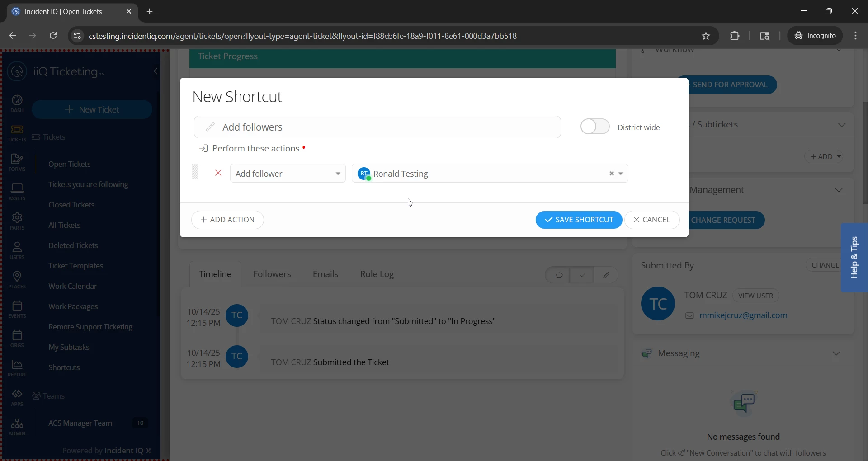The width and height of the screenshot is (868, 461).
Task: Open the Events sidebar icon
Action: 17,309
